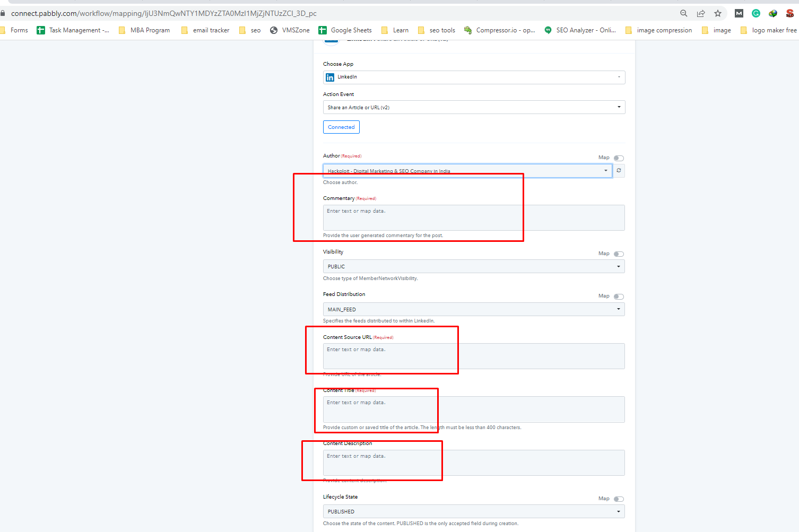Open the Google Sheets bookmark
The image size is (799, 532).
click(345, 30)
